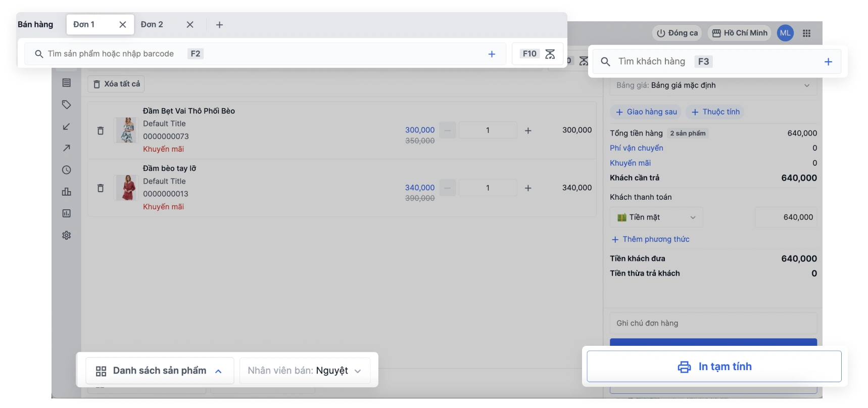The height and width of the screenshot is (408, 868).
Task: Click the In tạm tính button
Action: [714, 367]
